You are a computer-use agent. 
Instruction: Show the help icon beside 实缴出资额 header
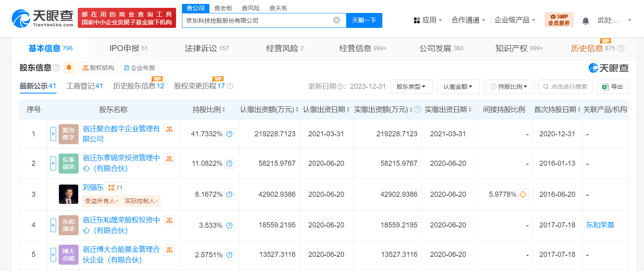417,110
